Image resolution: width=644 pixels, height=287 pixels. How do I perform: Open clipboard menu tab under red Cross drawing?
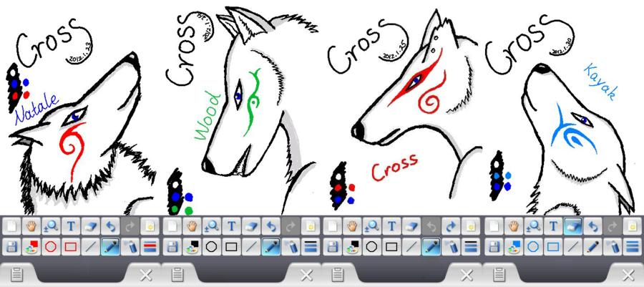click(x=338, y=274)
